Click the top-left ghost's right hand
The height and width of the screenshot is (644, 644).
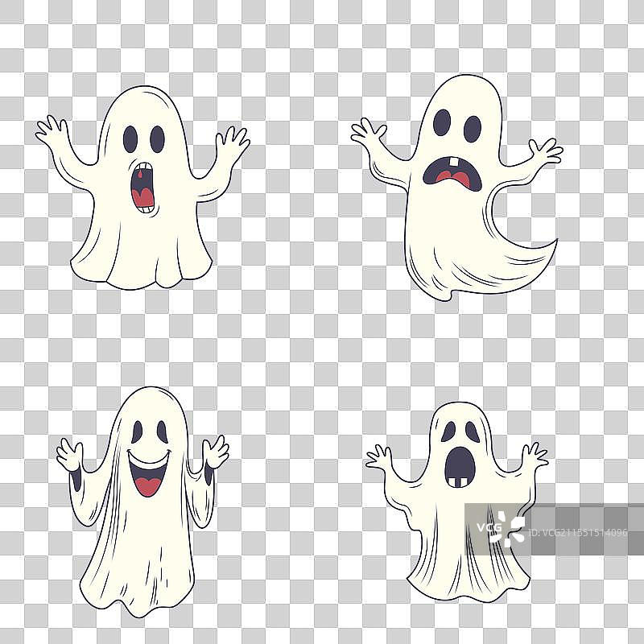coord(233,144)
